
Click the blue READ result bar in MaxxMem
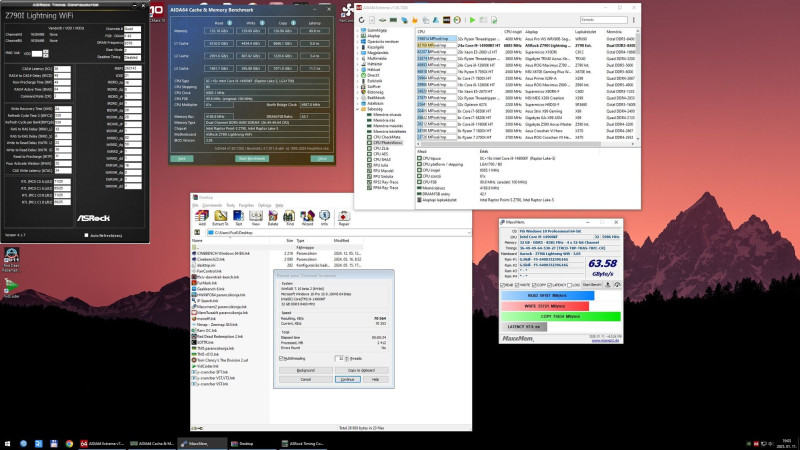(547, 295)
